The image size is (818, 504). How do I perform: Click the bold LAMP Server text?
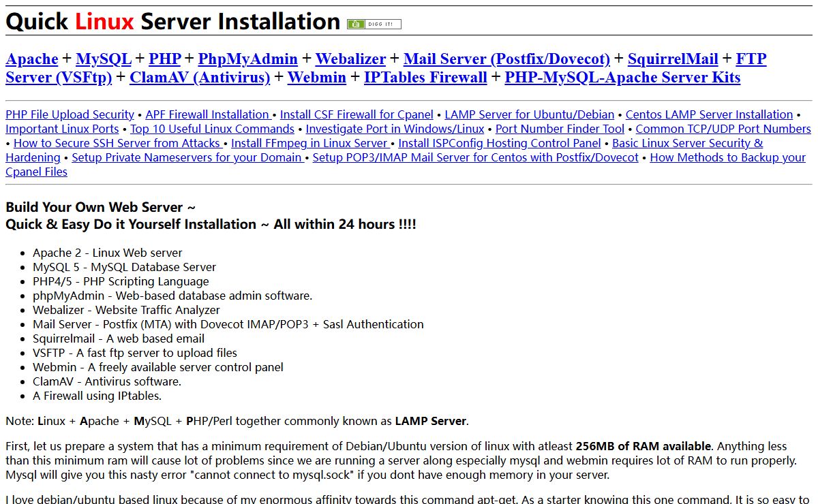pos(431,421)
